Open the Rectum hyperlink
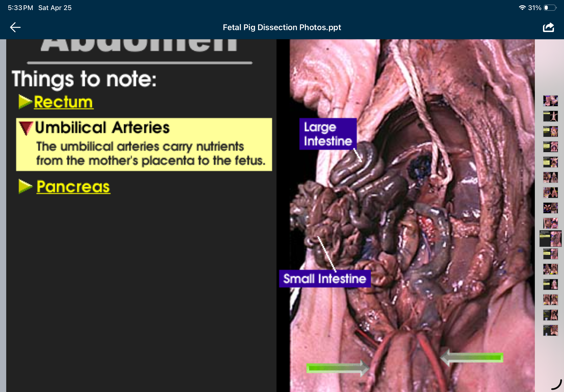564x392 pixels. click(64, 102)
